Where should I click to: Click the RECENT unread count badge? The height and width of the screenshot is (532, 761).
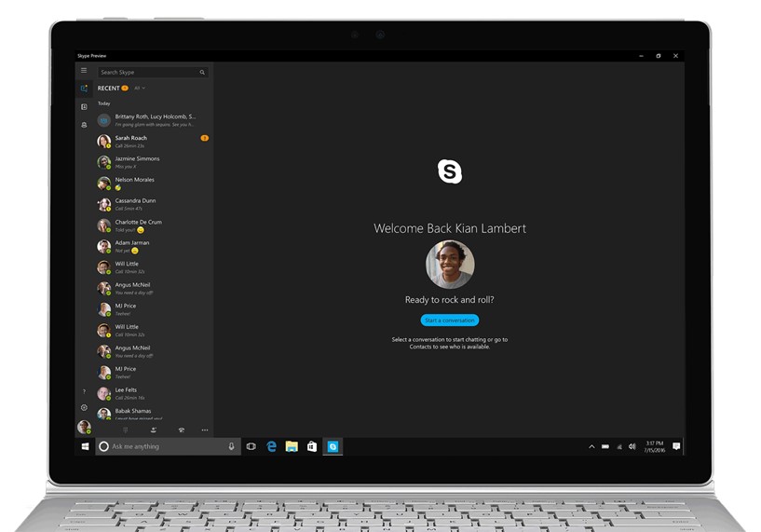click(125, 88)
